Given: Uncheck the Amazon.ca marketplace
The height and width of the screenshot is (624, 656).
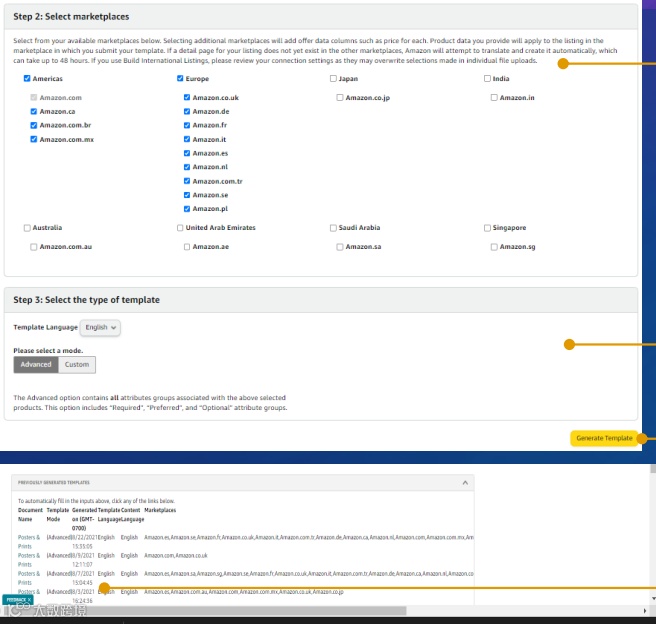Looking at the screenshot, I should click(34, 111).
